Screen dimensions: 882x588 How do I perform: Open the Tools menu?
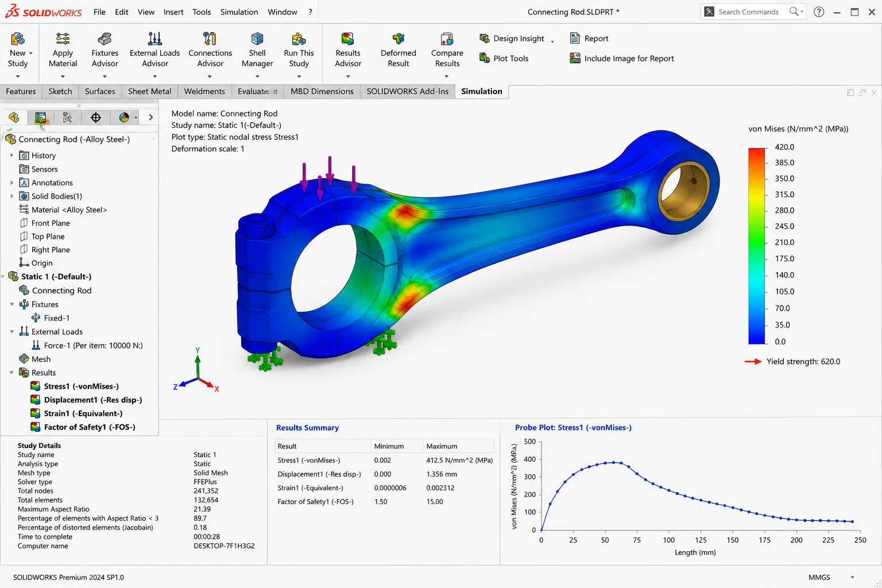tap(202, 11)
